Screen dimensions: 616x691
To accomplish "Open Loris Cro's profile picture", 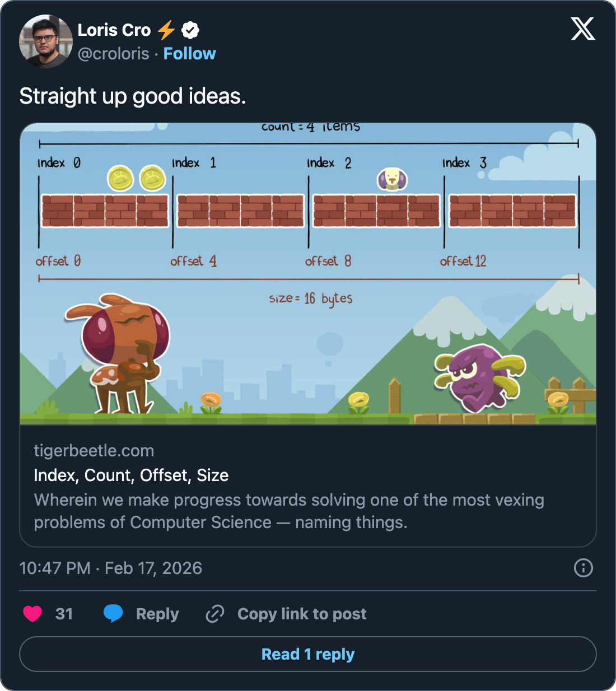I will (46, 41).
